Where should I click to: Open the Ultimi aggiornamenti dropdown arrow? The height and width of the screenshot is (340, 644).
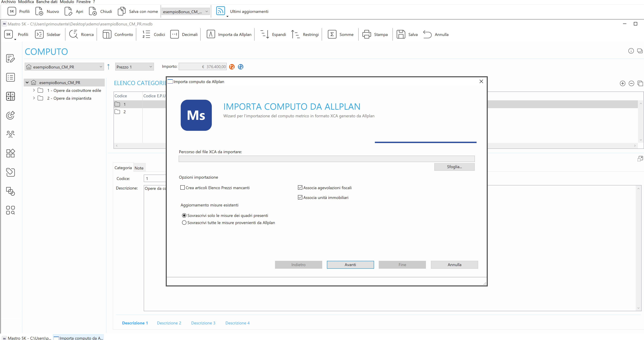point(227,16)
